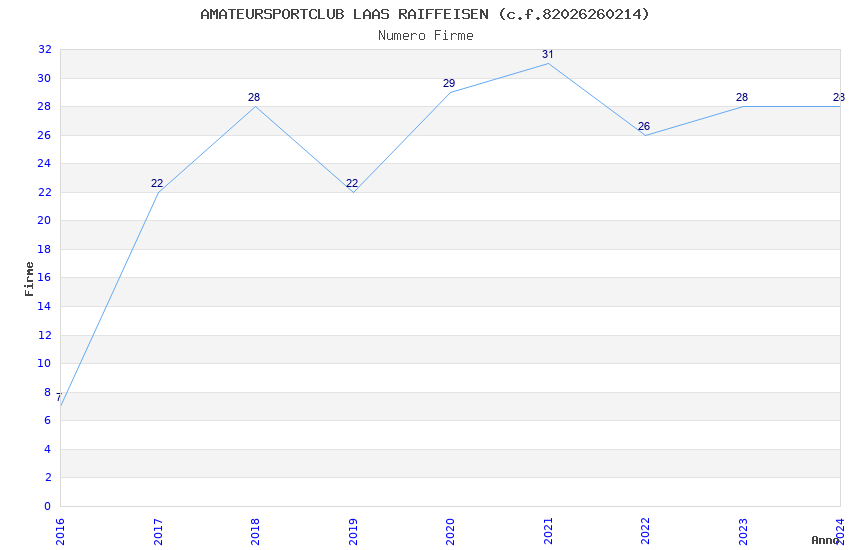Click the y-axis value 6
Screen dimensions: 850x550
48,420
